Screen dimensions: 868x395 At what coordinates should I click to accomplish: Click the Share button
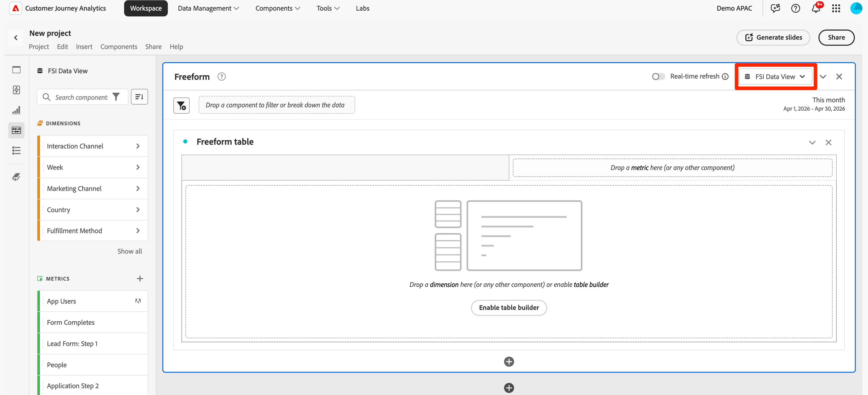coord(836,37)
